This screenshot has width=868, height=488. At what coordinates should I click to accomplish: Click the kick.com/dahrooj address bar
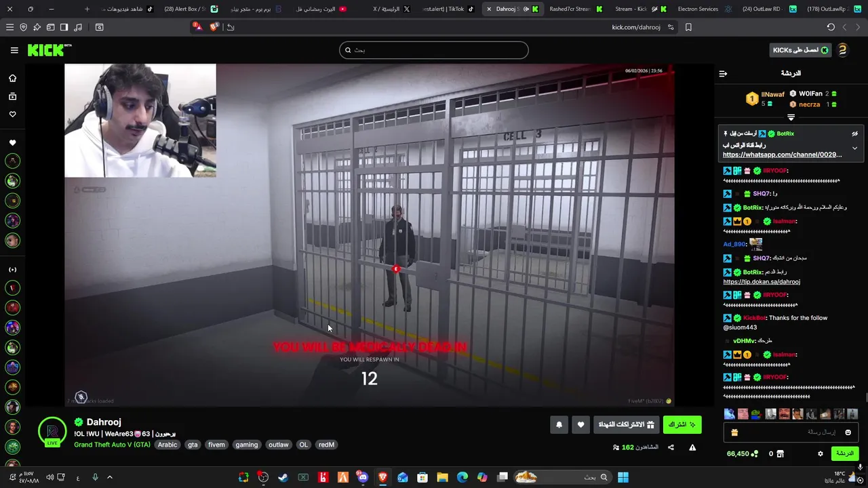[x=636, y=27]
